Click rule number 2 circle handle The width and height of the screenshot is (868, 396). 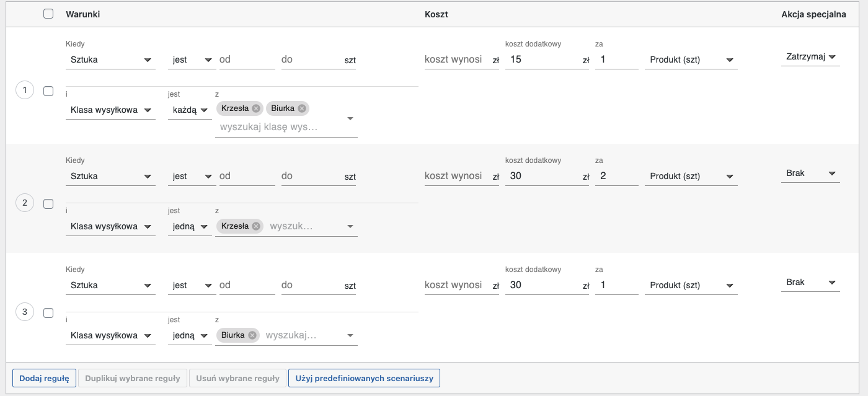[25, 203]
